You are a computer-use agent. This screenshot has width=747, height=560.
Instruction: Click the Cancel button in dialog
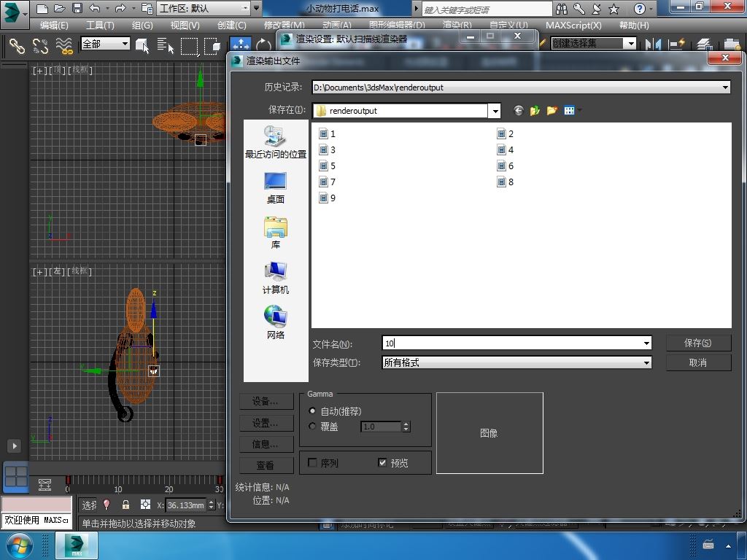click(x=698, y=363)
